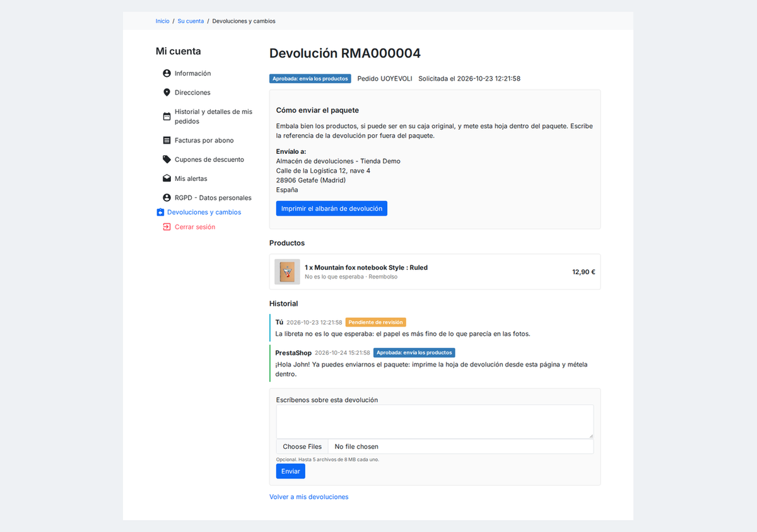Viewport: 757px width, 532px height.
Task: Click the Devoluciones y cambios clipboard icon
Action: [160, 212]
